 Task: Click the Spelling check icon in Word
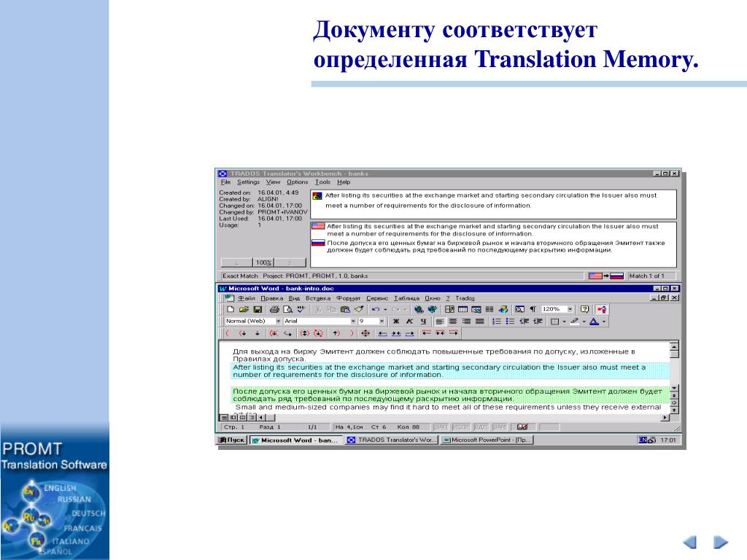click(x=301, y=309)
